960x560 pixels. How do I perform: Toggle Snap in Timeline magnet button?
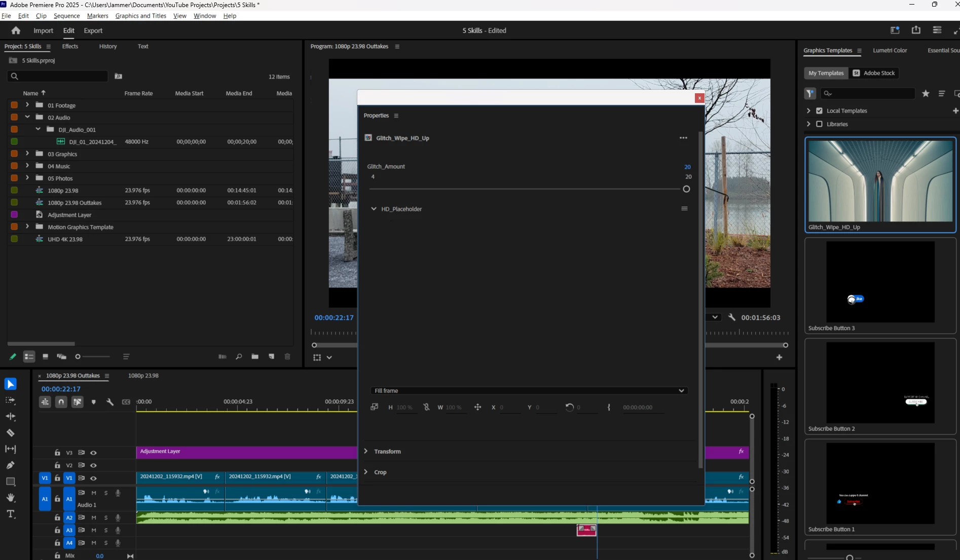pyautogui.click(x=61, y=402)
